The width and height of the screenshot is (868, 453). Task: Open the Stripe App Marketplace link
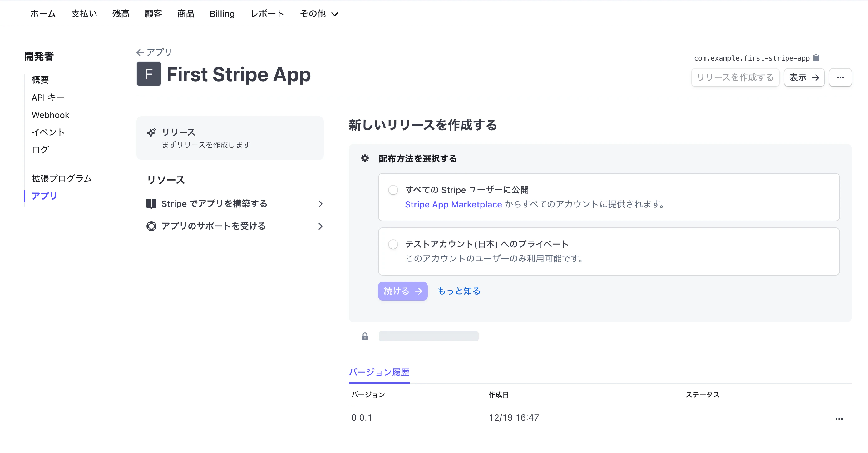[453, 205]
